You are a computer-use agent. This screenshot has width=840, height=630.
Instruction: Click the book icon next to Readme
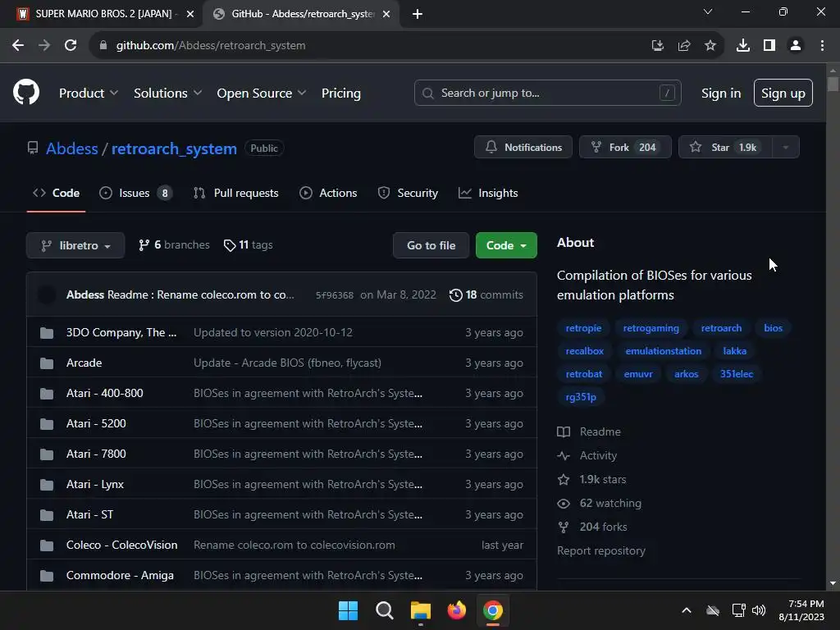click(x=564, y=431)
